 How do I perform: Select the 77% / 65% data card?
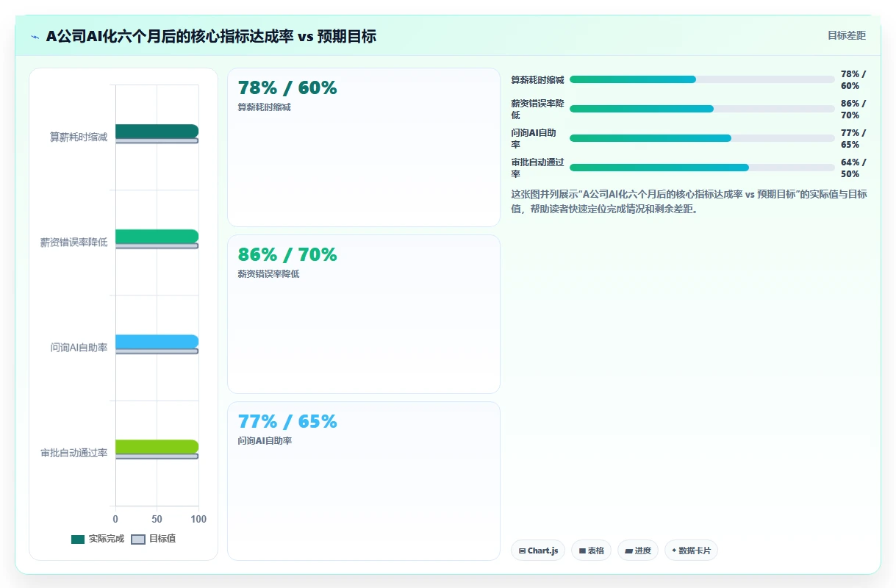[364, 481]
